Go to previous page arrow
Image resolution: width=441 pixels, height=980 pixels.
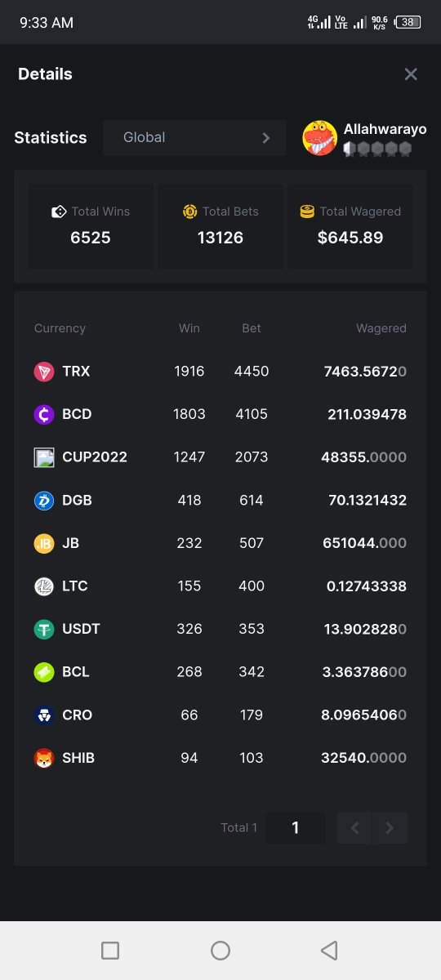click(354, 828)
